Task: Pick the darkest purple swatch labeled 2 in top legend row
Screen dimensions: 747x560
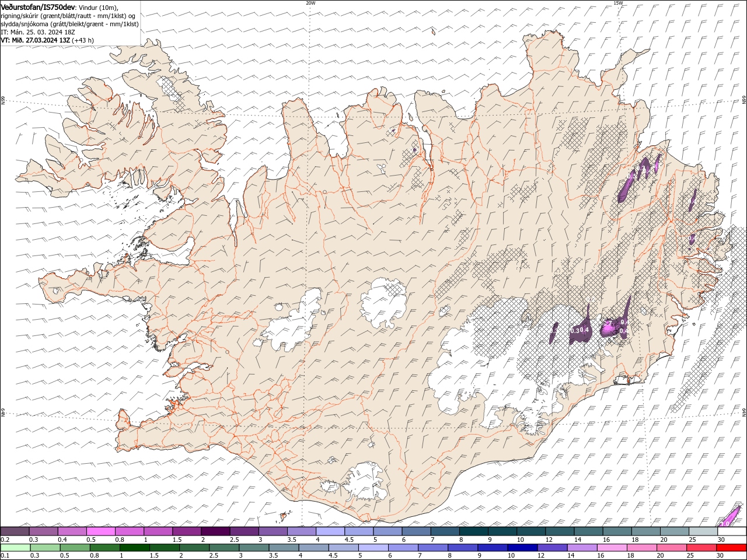Action: pyautogui.click(x=215, y=531)
